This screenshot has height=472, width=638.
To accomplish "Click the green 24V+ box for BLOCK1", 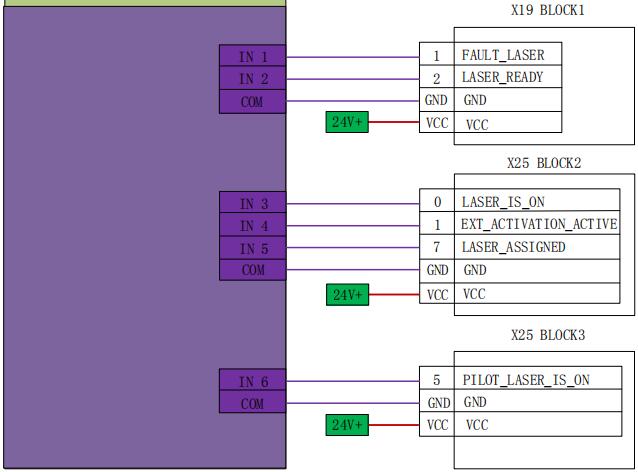I will (x=348, y=123).
